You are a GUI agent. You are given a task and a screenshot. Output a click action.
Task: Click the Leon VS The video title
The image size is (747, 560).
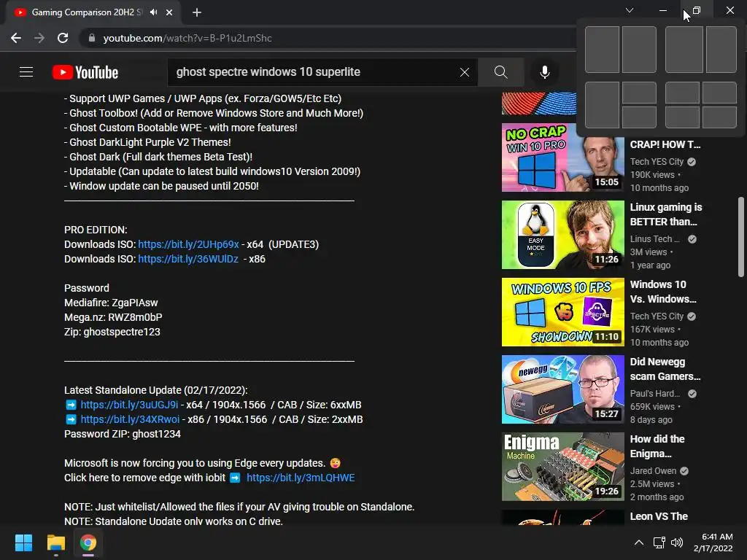point(659,516)
